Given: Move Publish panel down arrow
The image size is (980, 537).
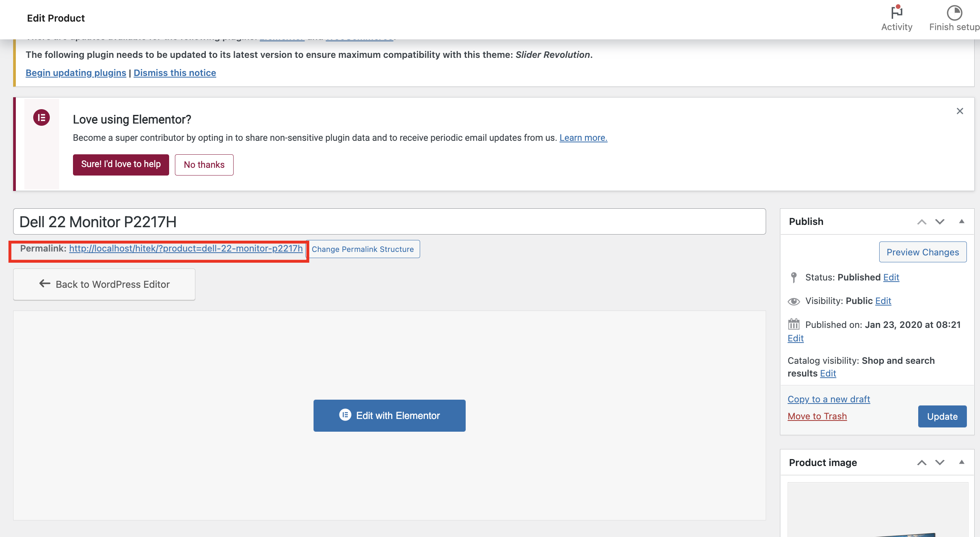Looking at the screenshot, I should point(940,222).
